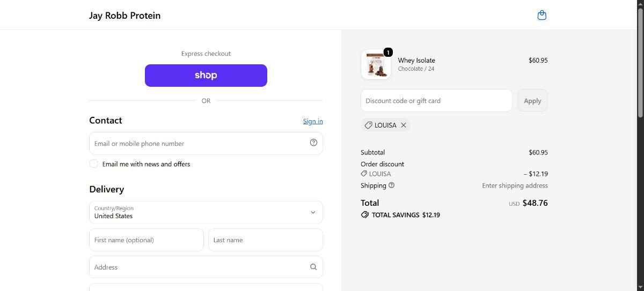Screen dimensions: 644x291
Task: Click the help icon in email field
Action: 313,143
